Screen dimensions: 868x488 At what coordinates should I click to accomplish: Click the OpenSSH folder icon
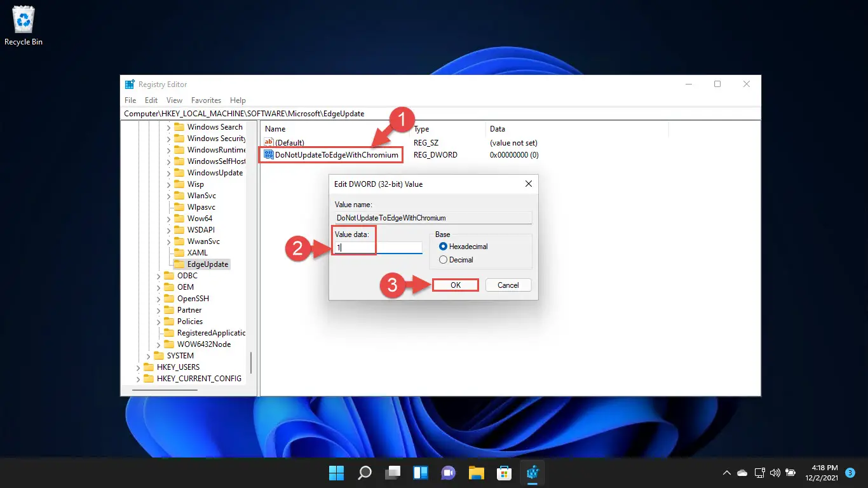[x=169, y=299]
